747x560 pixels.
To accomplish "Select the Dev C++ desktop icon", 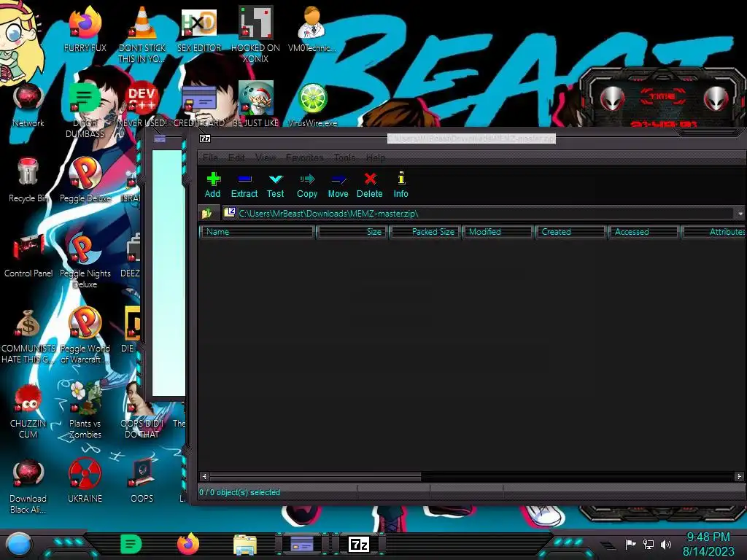I will click(142, 105).
